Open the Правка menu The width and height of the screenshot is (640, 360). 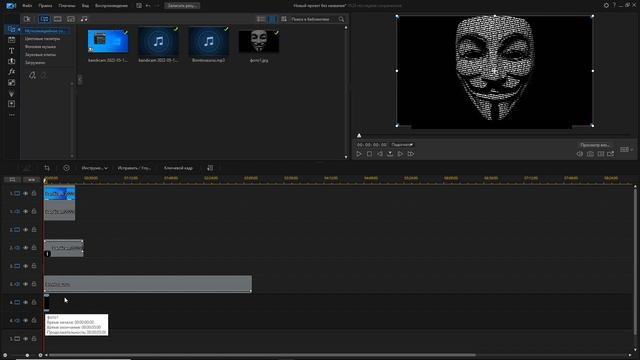(x=45, y=6)
